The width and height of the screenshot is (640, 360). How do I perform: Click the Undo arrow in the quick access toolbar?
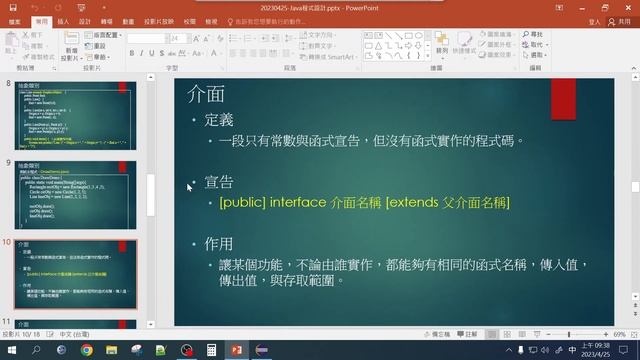click(x=35, y=8)
